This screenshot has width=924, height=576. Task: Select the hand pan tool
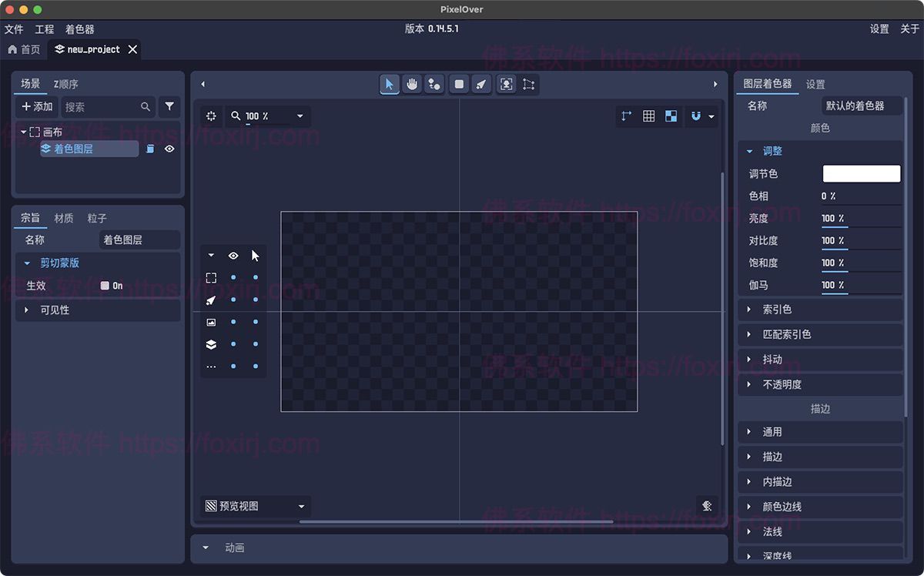coord(412,85)
